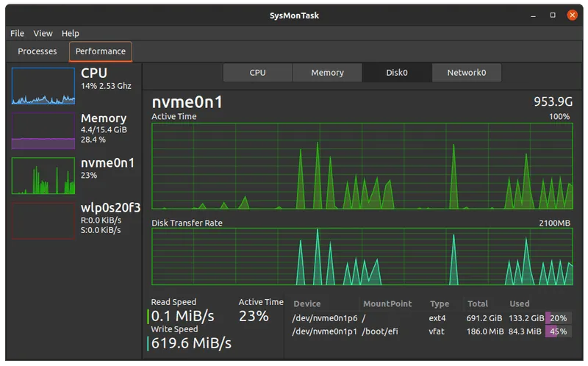Select the Disk0 stack button
Image resolution: width=588 pixels, height=366 pixels.
(397, 73)
